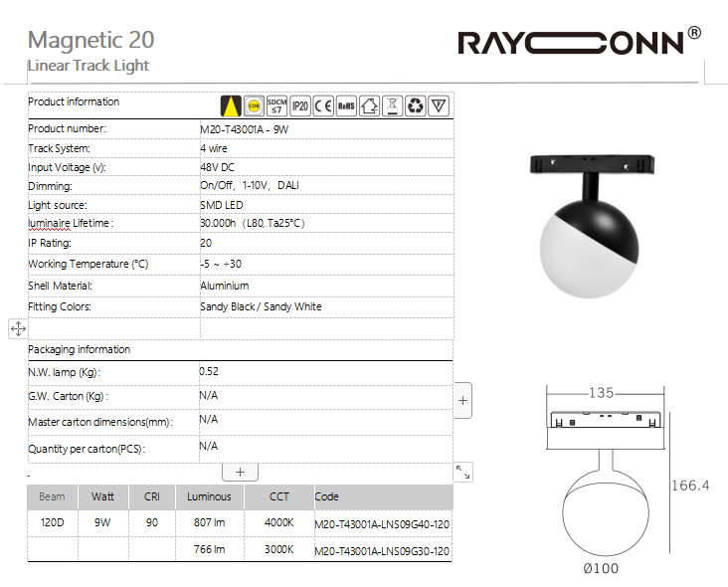Viewport: 728px width, 587px height.
Task: Click code 'M20-T43001A-LNS09G40-120'
Action: (382, 524)
